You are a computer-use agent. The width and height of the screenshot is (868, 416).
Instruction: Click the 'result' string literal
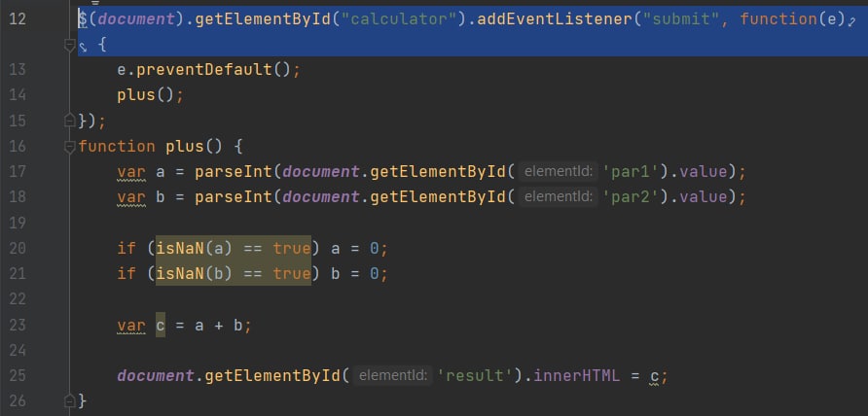pos(475,376)
